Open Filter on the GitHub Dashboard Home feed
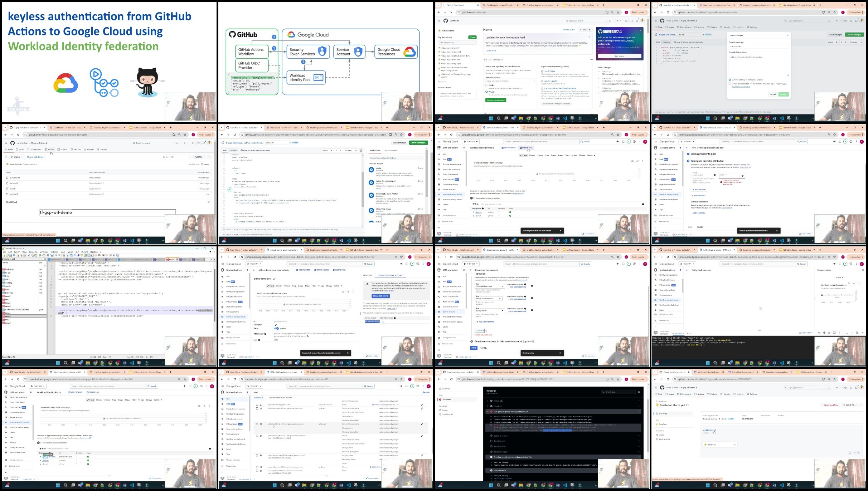 pyautogui.click(x=585, y=30)
